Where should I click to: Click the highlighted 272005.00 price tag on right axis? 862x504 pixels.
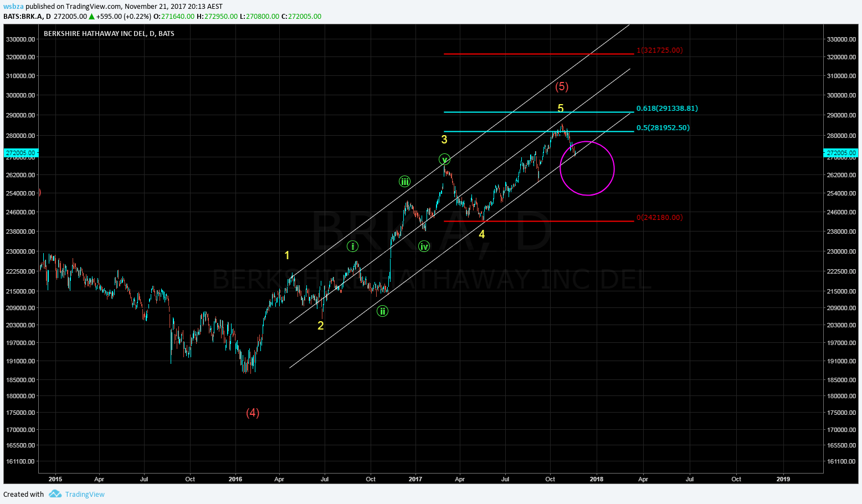point(840,153)
